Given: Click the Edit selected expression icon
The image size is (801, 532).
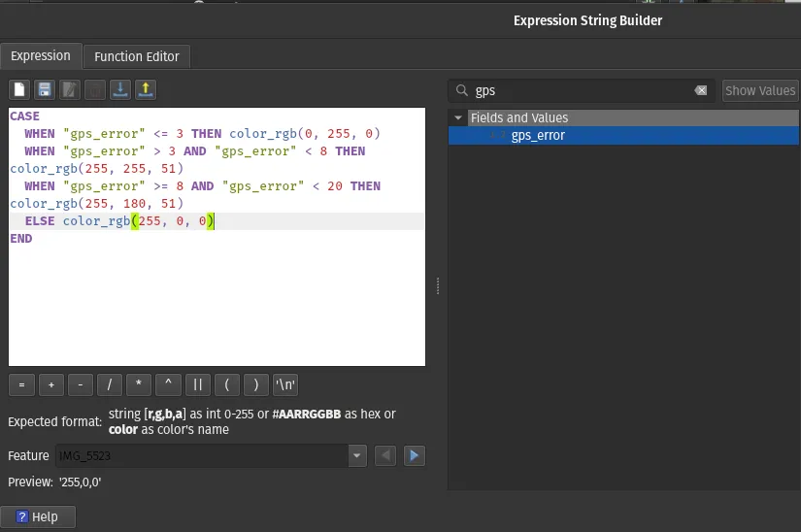Looking at the screenshot, I should [x=69, y=90].
